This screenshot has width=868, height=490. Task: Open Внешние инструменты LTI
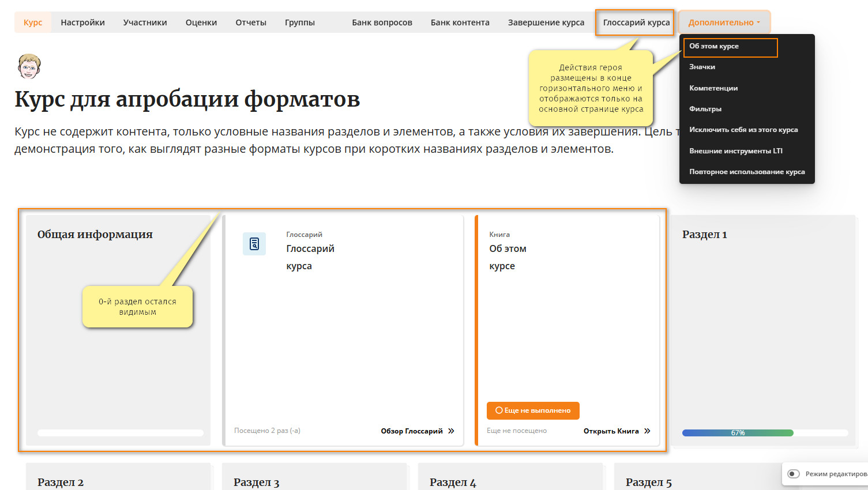[736, 151]
